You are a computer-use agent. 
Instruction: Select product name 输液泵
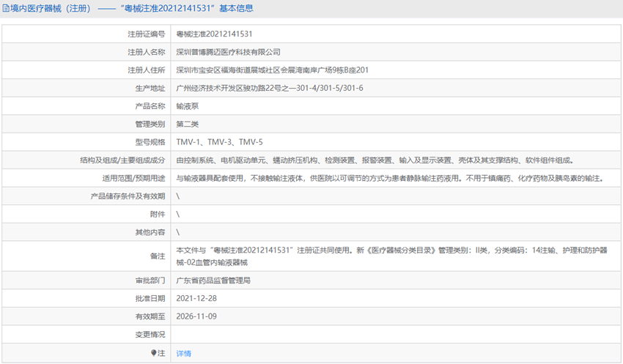coord(187,106)
